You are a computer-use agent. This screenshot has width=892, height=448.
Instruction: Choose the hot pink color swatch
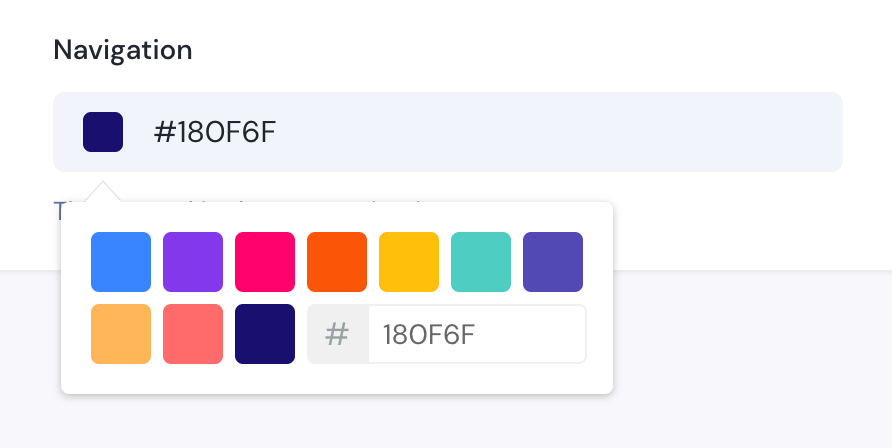tap(265, 262)
